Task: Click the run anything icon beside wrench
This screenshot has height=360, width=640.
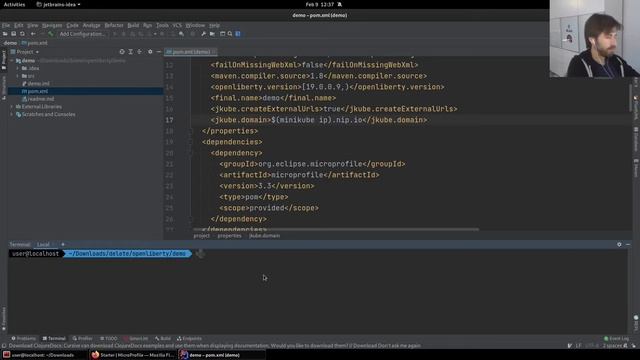Action: pyautogui.click(x=212, y=34)
